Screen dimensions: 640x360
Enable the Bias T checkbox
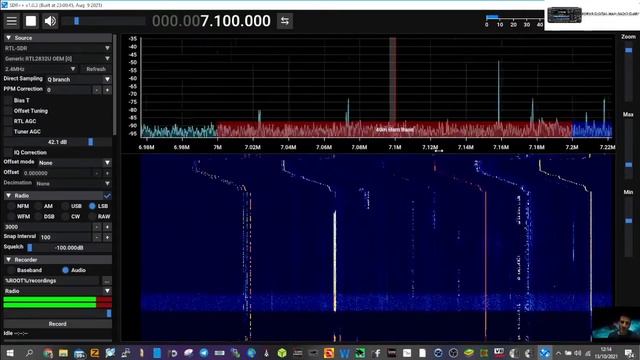coord(8,100)
